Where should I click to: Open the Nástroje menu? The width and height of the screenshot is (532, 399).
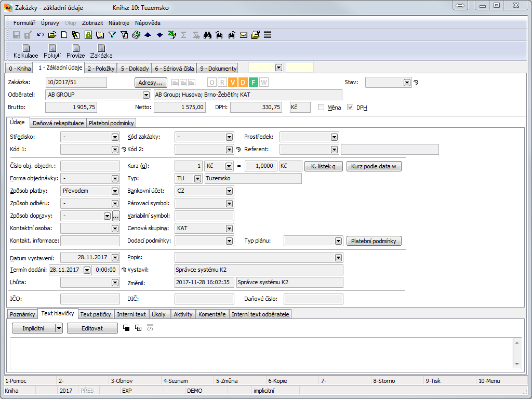119,23
